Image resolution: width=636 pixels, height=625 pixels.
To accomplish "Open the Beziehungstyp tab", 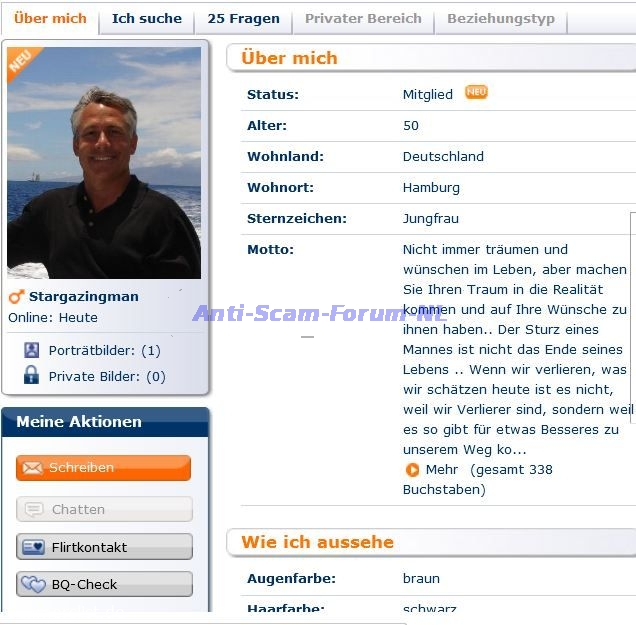I will pos(501,19).
